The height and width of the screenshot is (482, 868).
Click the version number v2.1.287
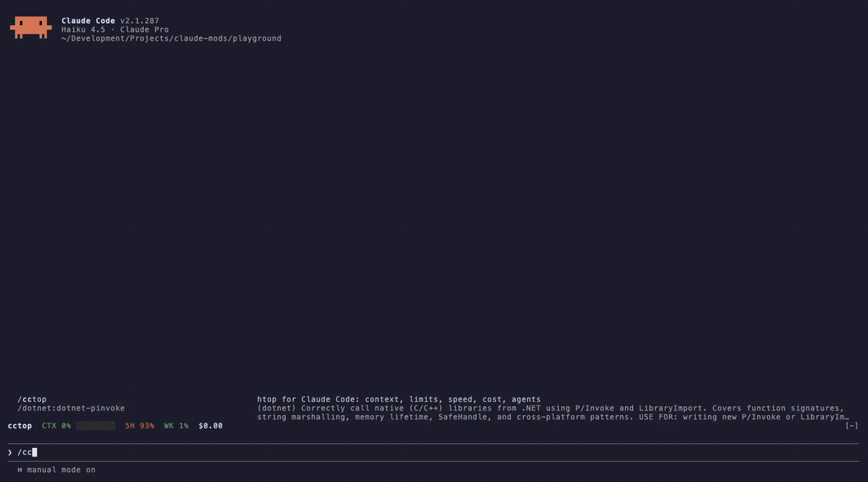point(140,21)
